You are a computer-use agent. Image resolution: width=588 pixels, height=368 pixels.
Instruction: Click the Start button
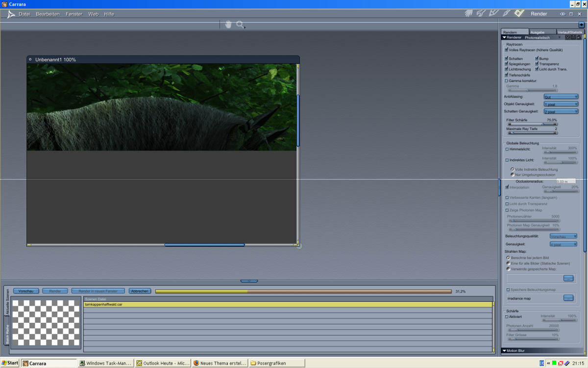(10, 363)
